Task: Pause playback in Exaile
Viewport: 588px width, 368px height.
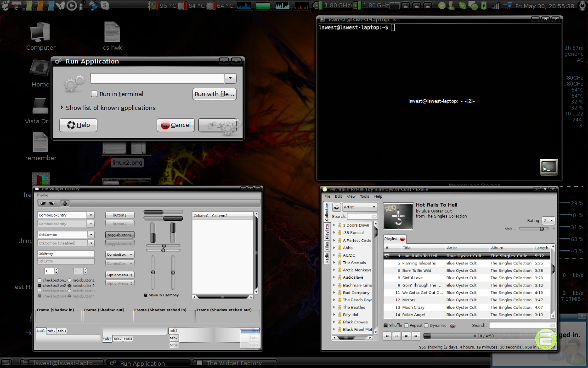Action: click(397, 336)
